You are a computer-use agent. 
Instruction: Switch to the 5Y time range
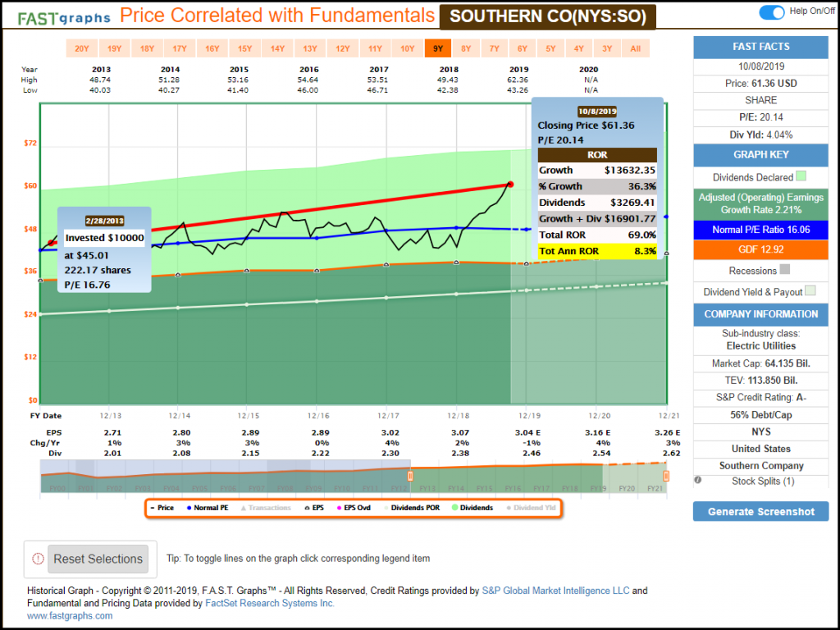click(550, 48)
